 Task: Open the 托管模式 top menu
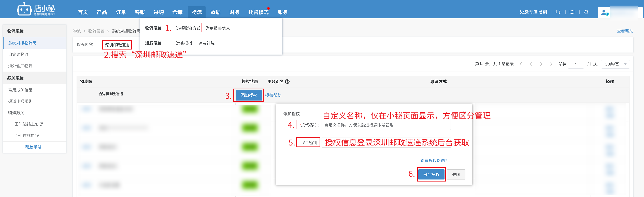point(258,12)
